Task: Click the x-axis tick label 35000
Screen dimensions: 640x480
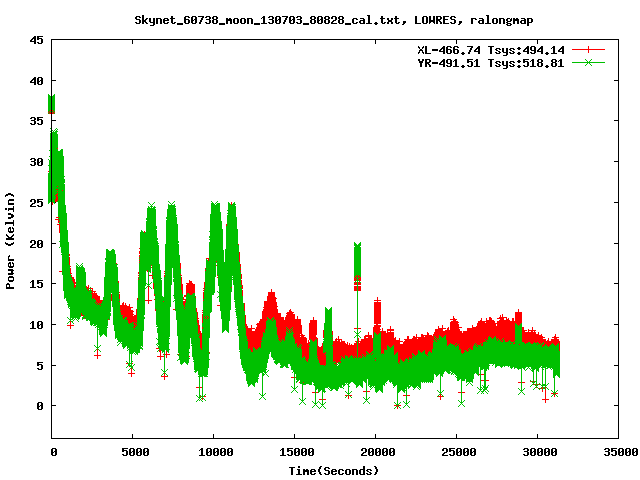Action: pos(621,452)
